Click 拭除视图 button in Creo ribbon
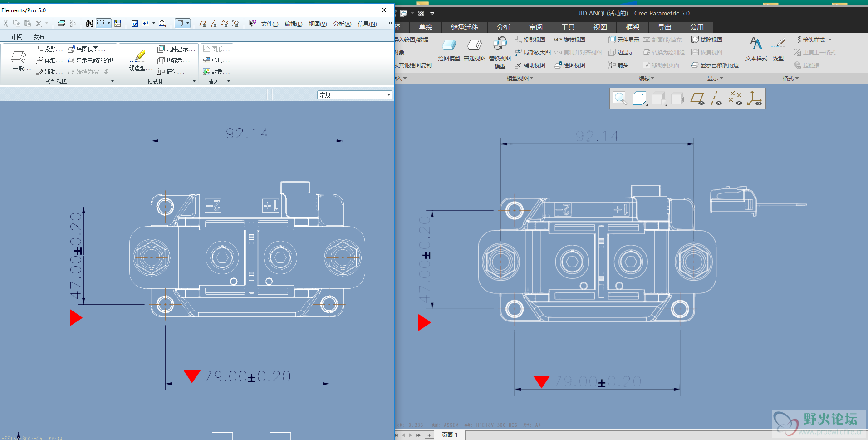This screenshot has width=868, height=440. (x=707, y=40)
